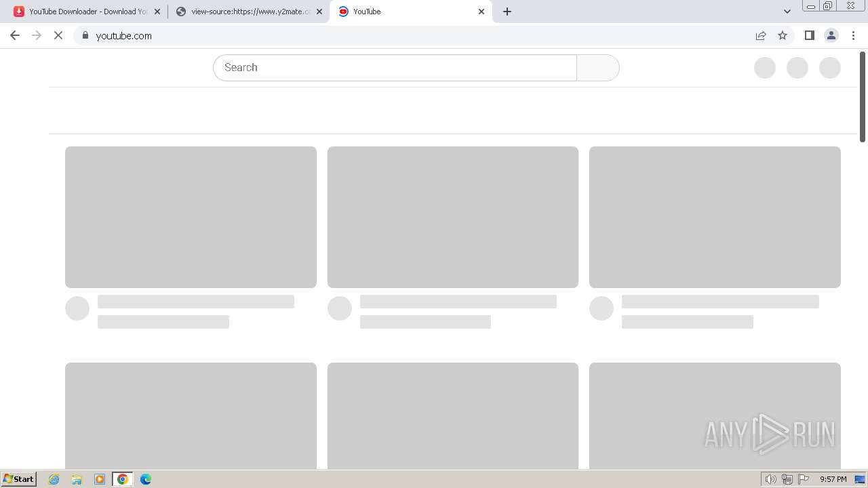Image resolution: width=868 pixels, height=488 pixels.
Task: Share this page icon in address bar
Action: point(761,35)
